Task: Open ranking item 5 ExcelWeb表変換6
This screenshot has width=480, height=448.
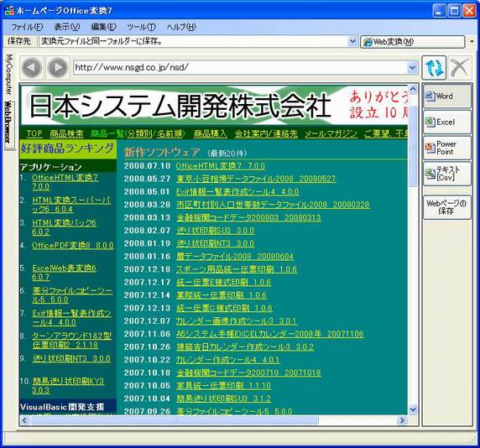Action: (64, 273)
